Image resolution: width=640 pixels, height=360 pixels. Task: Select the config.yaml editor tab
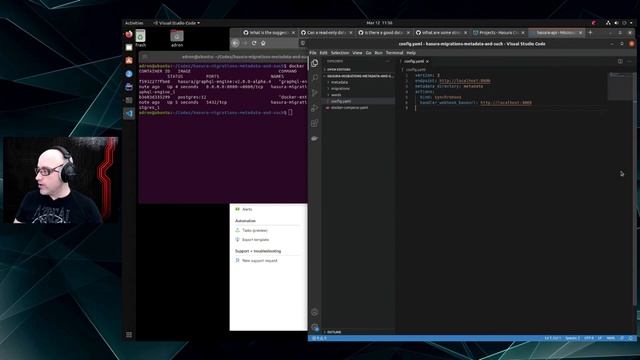pyautogui.click(x=414, y=61)
